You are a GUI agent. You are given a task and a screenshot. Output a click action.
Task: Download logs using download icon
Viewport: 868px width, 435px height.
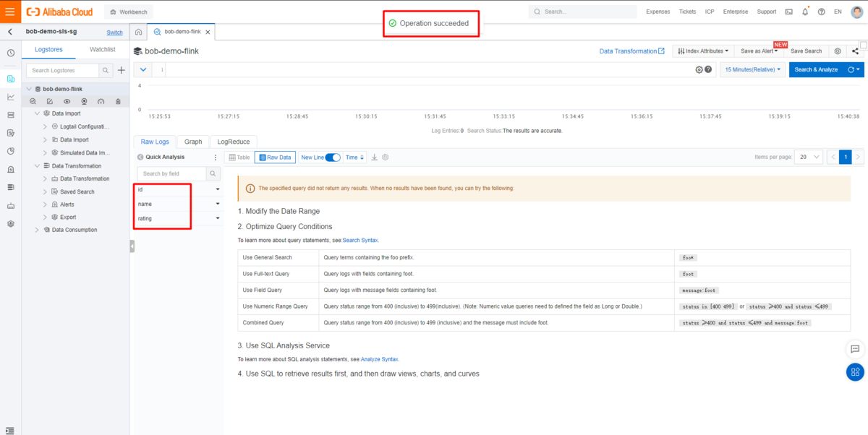point(375,157)
